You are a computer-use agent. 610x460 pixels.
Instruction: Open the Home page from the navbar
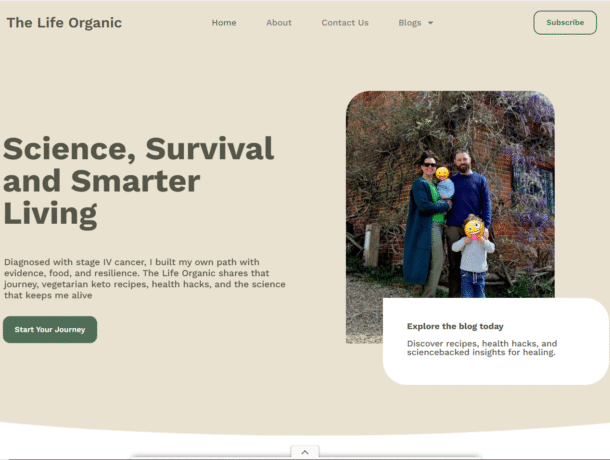point(224,23)
